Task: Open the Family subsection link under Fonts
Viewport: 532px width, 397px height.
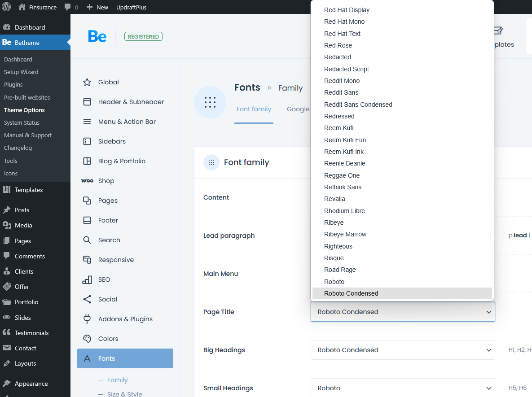Action: (x=117, y=380)
